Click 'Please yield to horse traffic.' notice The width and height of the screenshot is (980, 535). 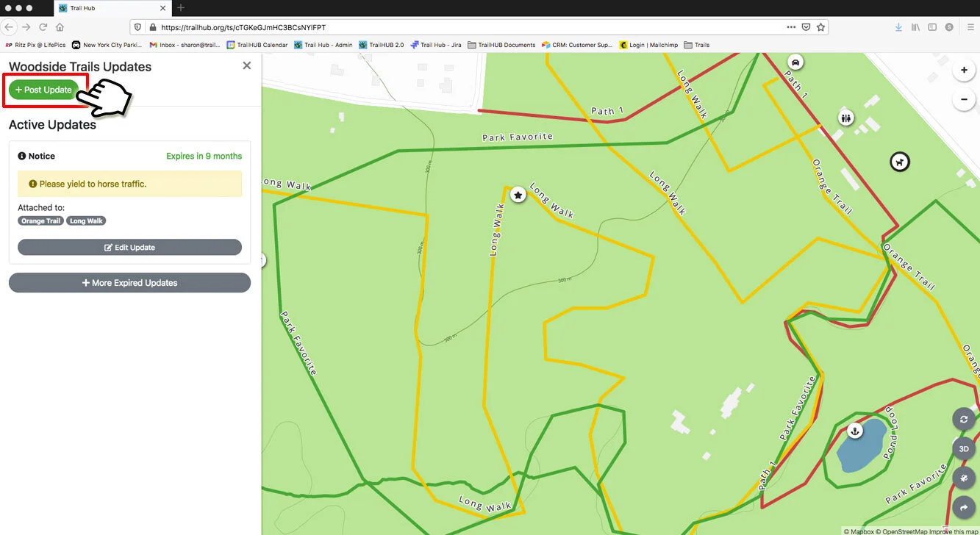pyautogui.click(x=129, y=184)
